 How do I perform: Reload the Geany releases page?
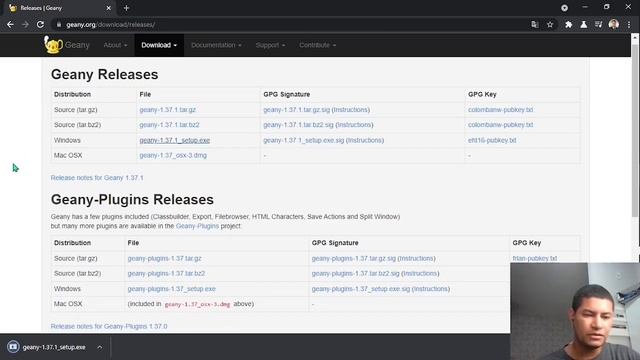40,24
